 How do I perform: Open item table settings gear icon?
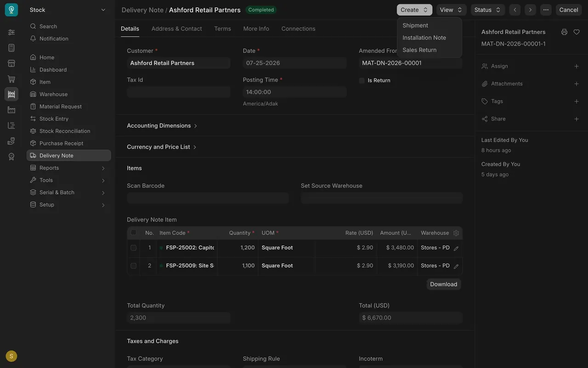coord(456,233)
